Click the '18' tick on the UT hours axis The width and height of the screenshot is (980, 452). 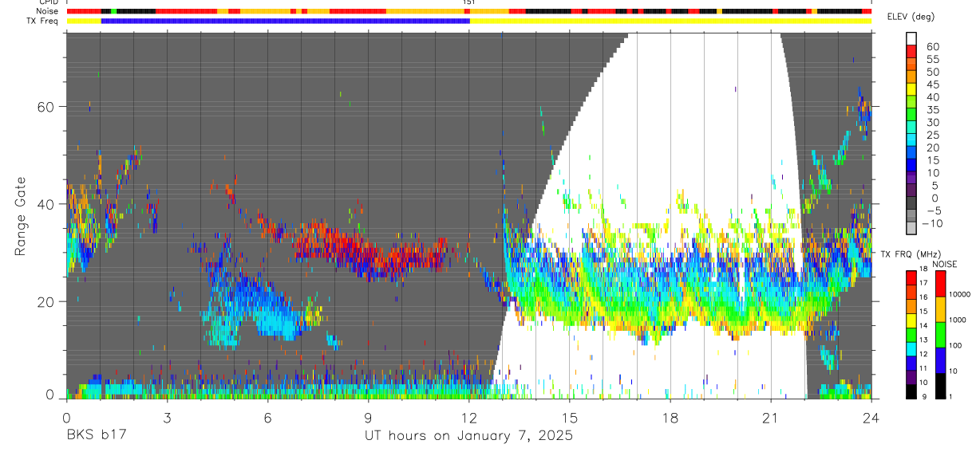tap(670, 418)
